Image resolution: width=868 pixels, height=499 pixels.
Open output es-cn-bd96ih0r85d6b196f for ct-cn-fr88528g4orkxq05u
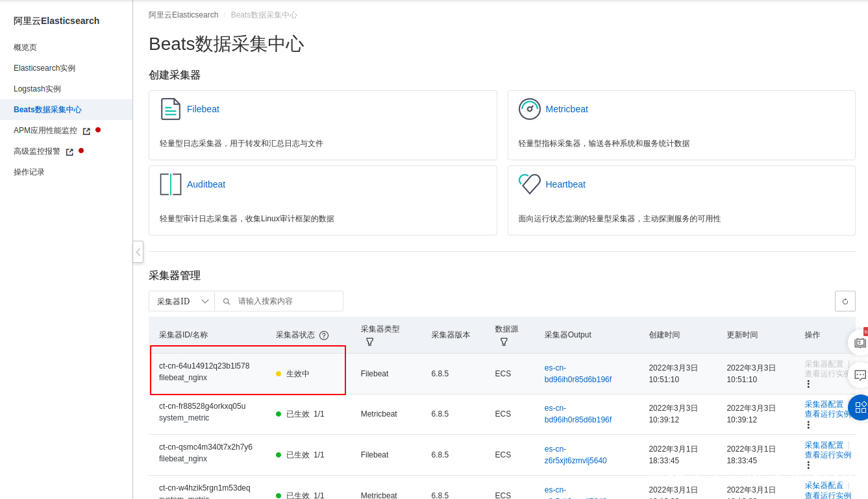click(578, 414)
